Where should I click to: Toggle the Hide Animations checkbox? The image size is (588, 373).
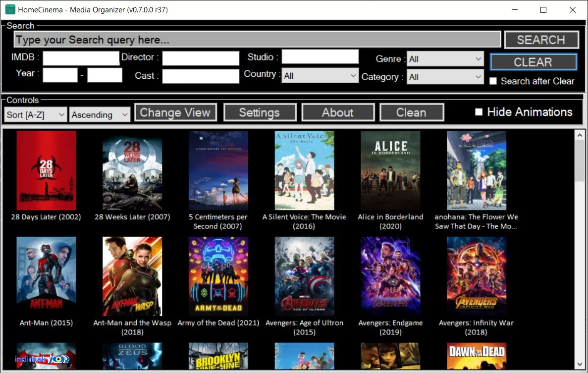point(479,112)
